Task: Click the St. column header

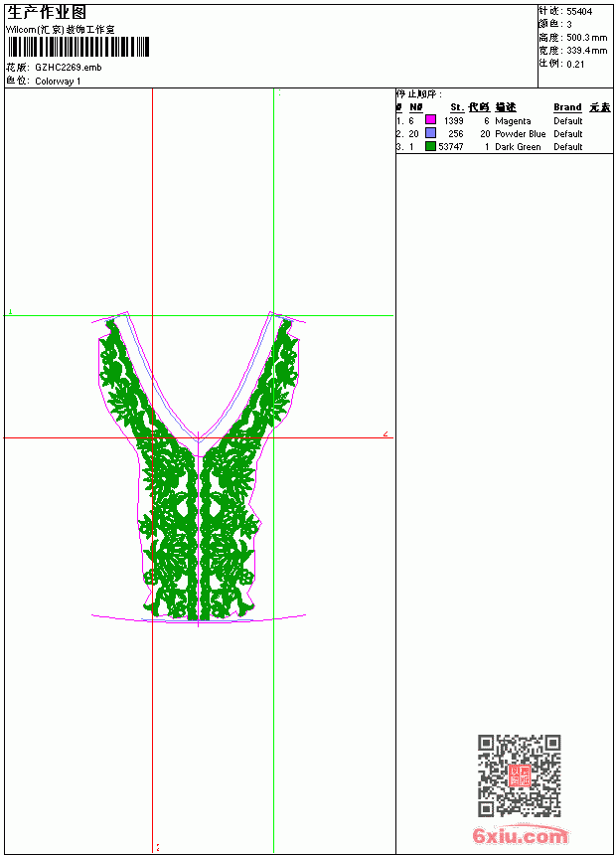Action: point(457,107)
